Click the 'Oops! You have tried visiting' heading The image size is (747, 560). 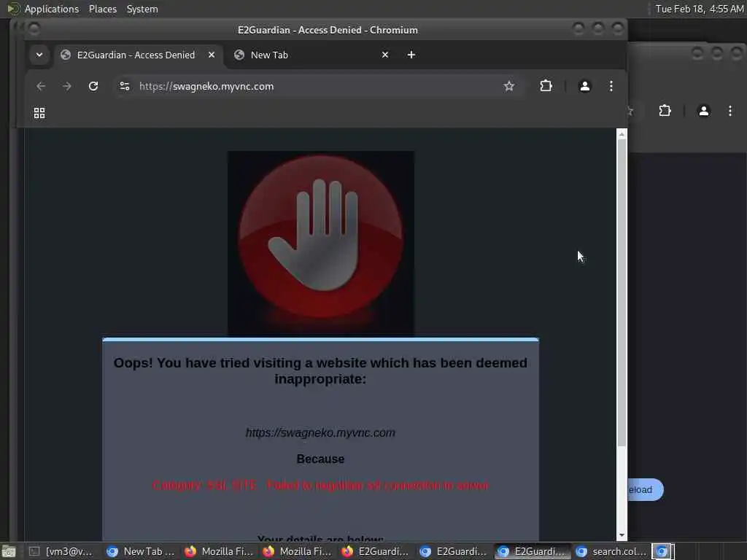tap(320, 371)
